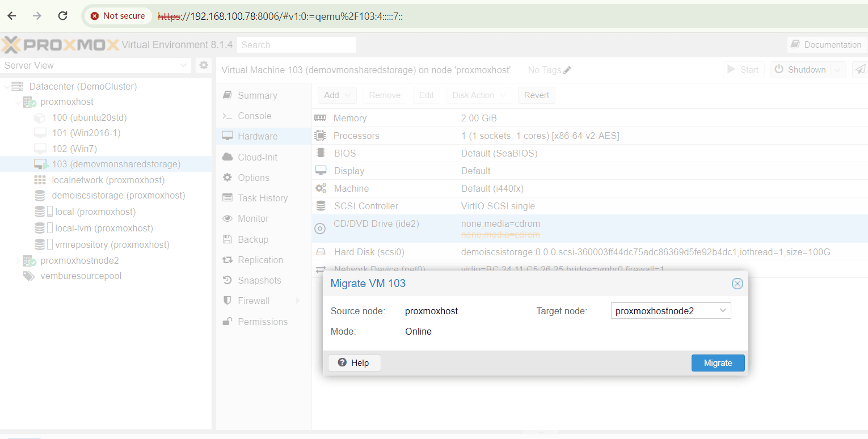Click the Revert button
868x439 pixels.
tap(536, 95)
